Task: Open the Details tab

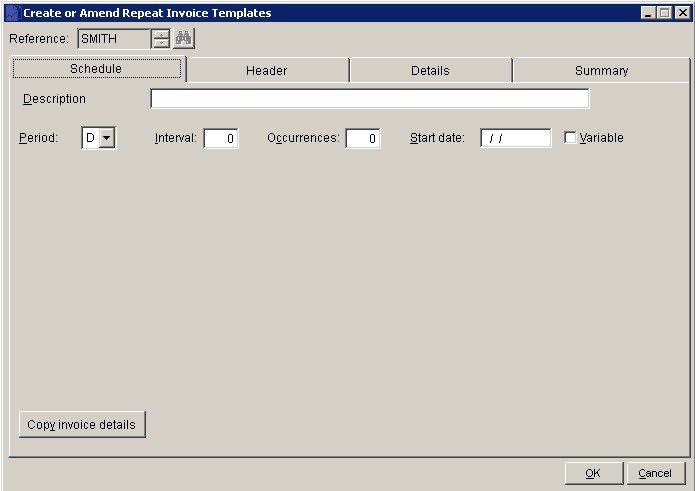Action: coord(430,71)
